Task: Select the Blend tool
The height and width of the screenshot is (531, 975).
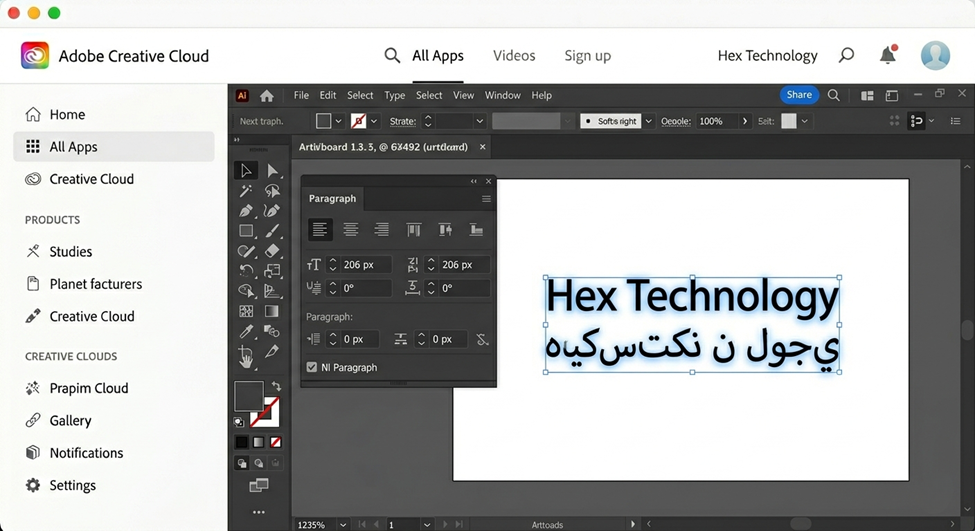Action: (272, 331)
